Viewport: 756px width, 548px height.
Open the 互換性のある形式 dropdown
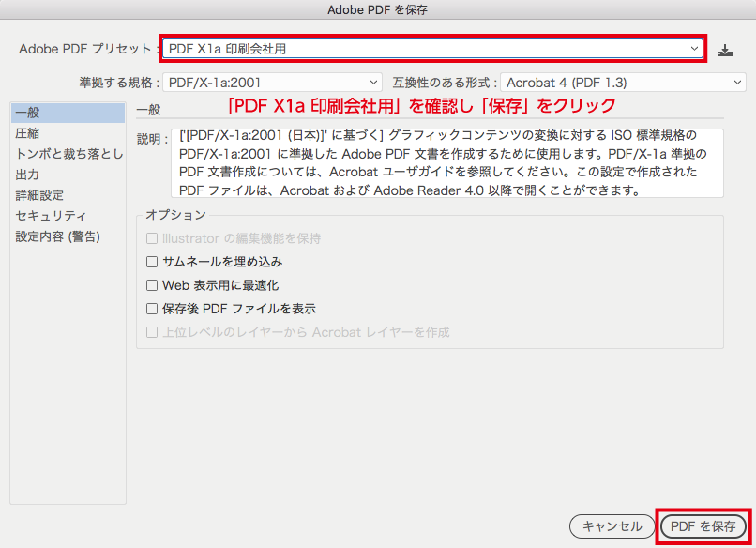click(x=623, y=83)
